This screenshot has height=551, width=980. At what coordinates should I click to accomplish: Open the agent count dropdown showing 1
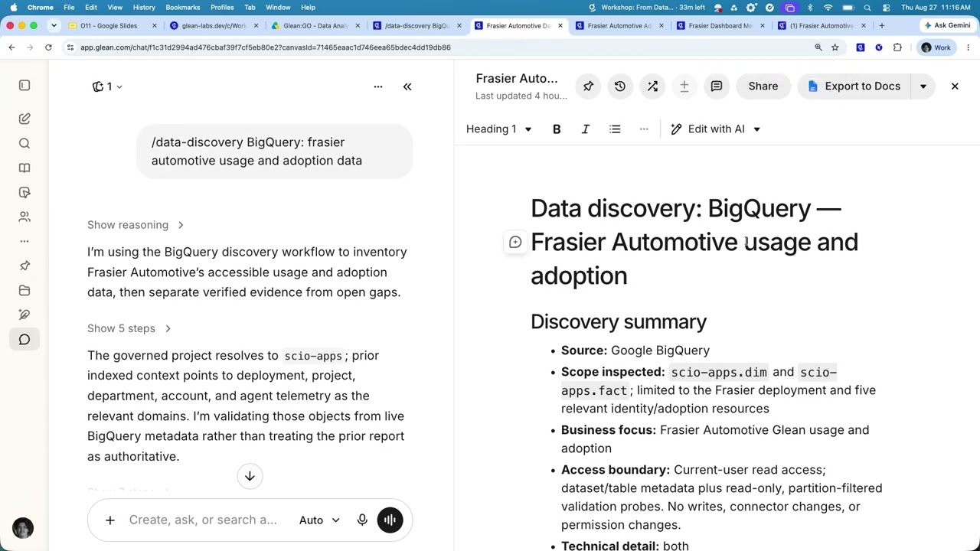pyautogui.click(x=107, y=86)
